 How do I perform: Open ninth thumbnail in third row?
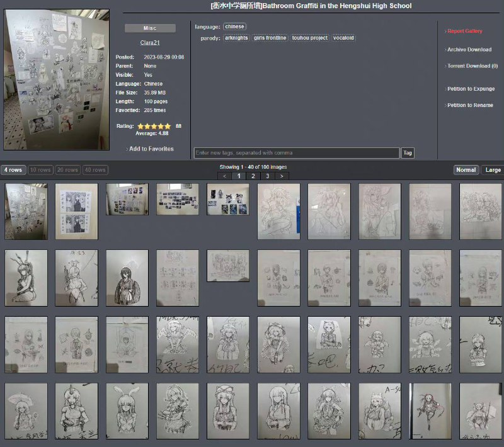(x=430, y=344)
